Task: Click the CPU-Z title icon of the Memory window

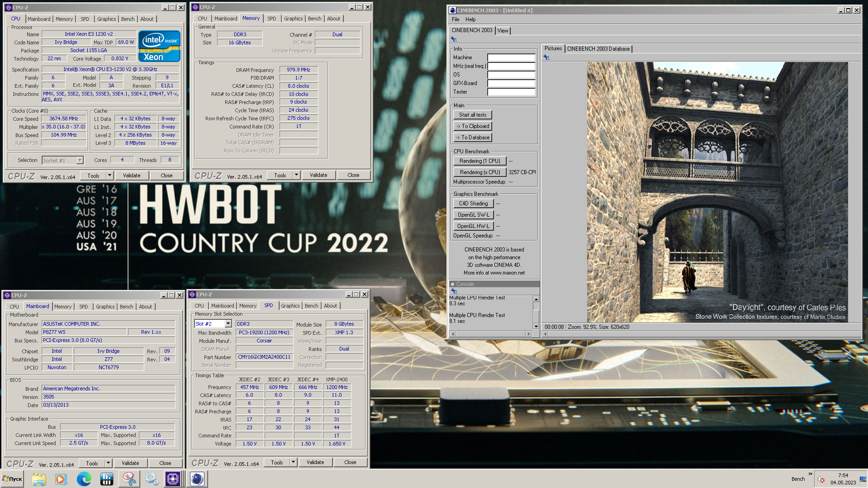Action: point(195,7)
